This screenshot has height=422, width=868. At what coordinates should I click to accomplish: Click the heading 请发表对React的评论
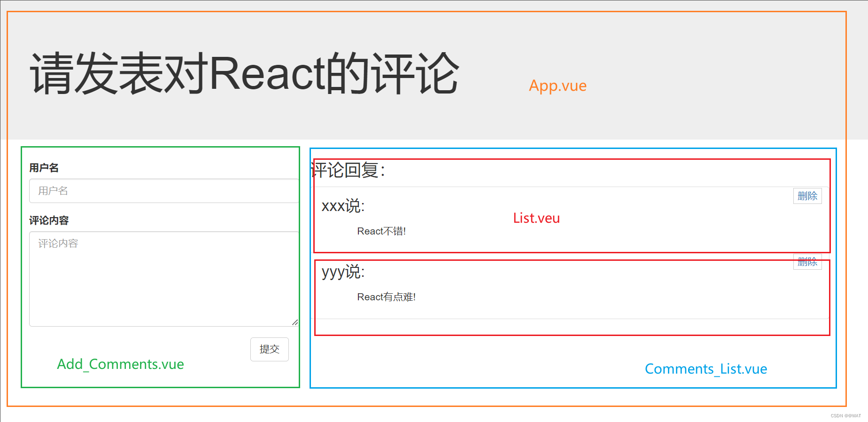(x=244, y=74)
